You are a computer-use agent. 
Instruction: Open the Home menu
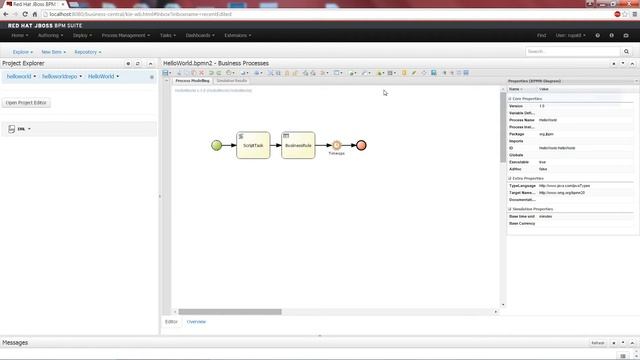20,36
